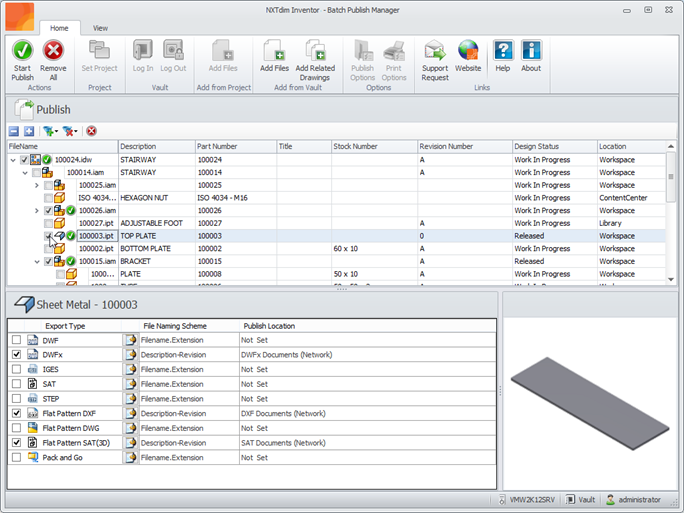
Task: Uncheck the 100024.idw file checkbox
Action: pyautogui.click(x=24, y=160)
